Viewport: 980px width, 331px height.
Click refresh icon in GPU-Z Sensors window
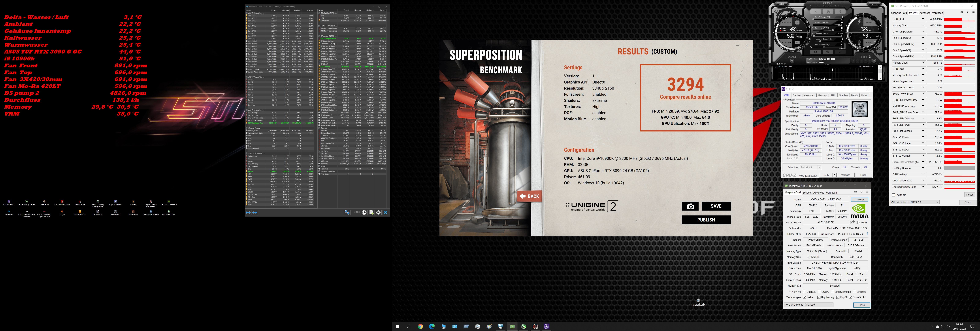[x=968, y=12]
